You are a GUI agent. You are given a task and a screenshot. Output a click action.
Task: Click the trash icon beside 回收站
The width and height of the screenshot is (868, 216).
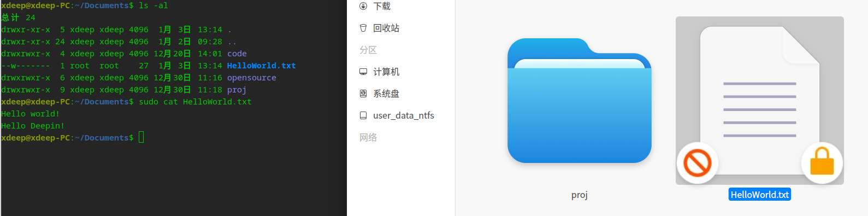click(363, 28)
